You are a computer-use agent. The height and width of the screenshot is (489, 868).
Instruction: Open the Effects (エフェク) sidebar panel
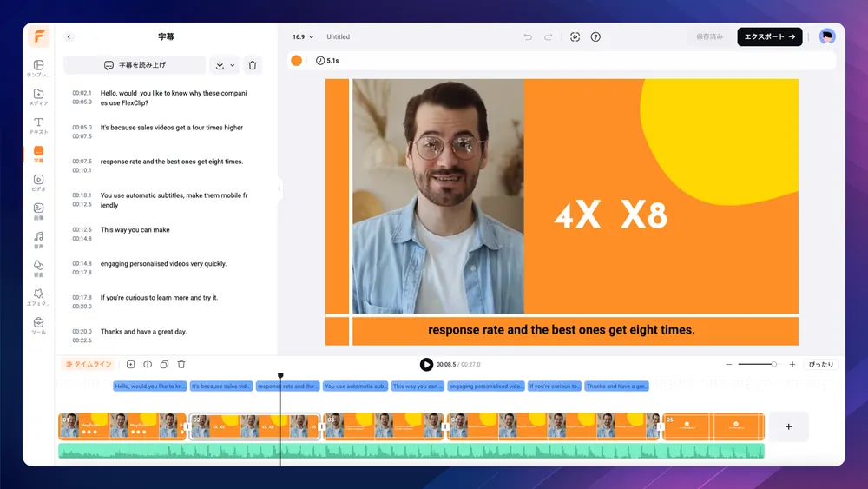[38, 297]
